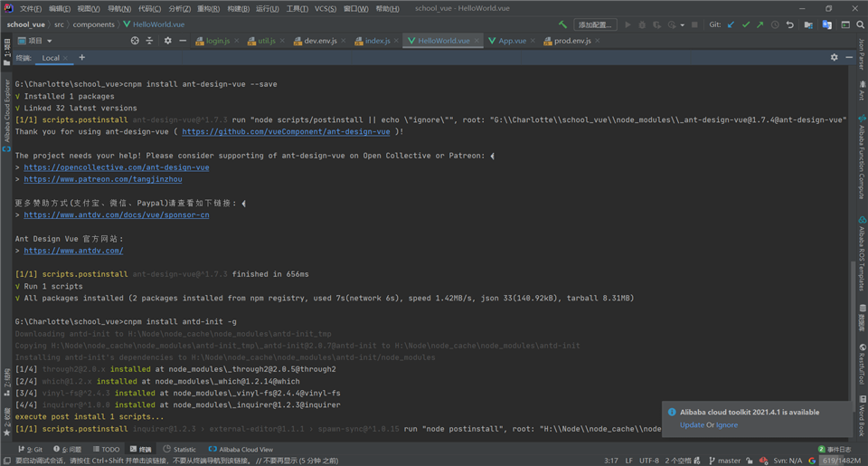Click the Locate file target icon
The width and height of the screenshot is (868, 466).
click(135, 41)
